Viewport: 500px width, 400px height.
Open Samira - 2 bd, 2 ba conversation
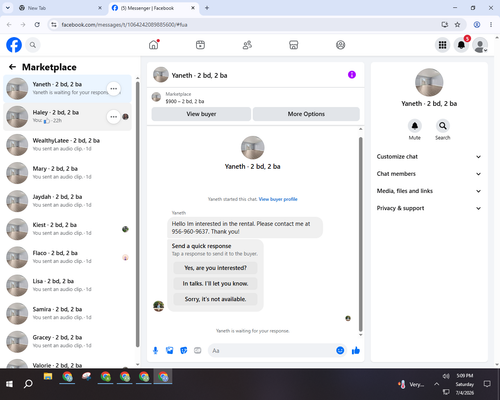67,313
